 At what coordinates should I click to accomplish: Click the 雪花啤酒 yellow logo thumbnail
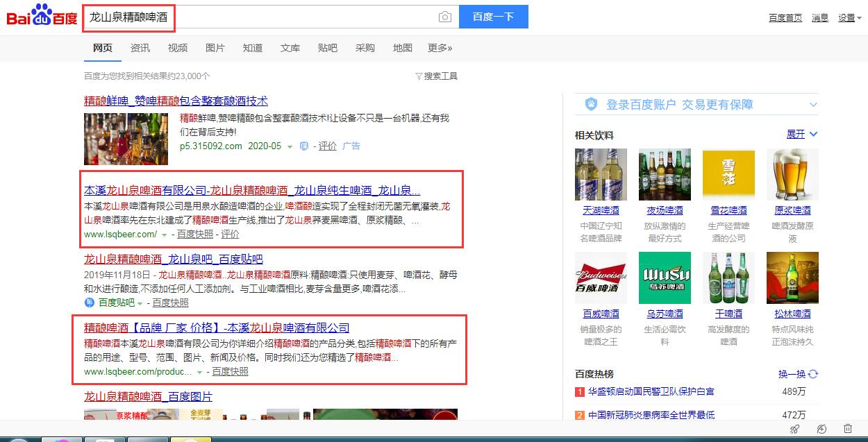pyautogui.click(x=728, y=174)
